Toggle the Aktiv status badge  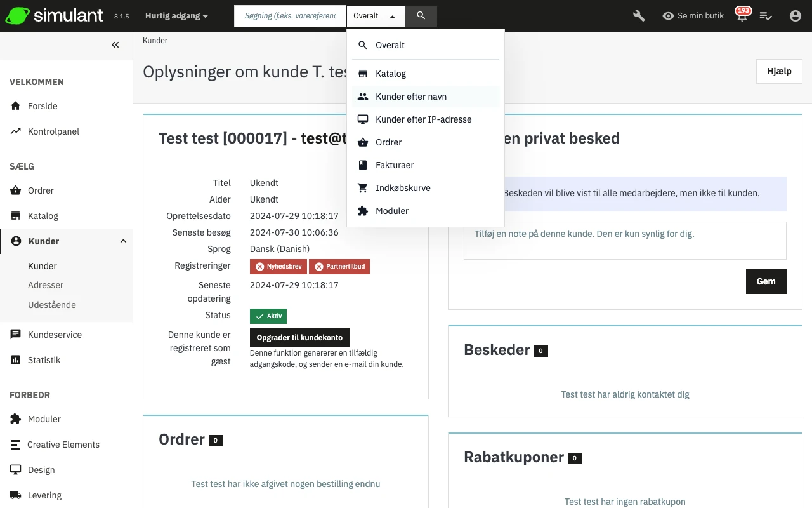(268, 316)
